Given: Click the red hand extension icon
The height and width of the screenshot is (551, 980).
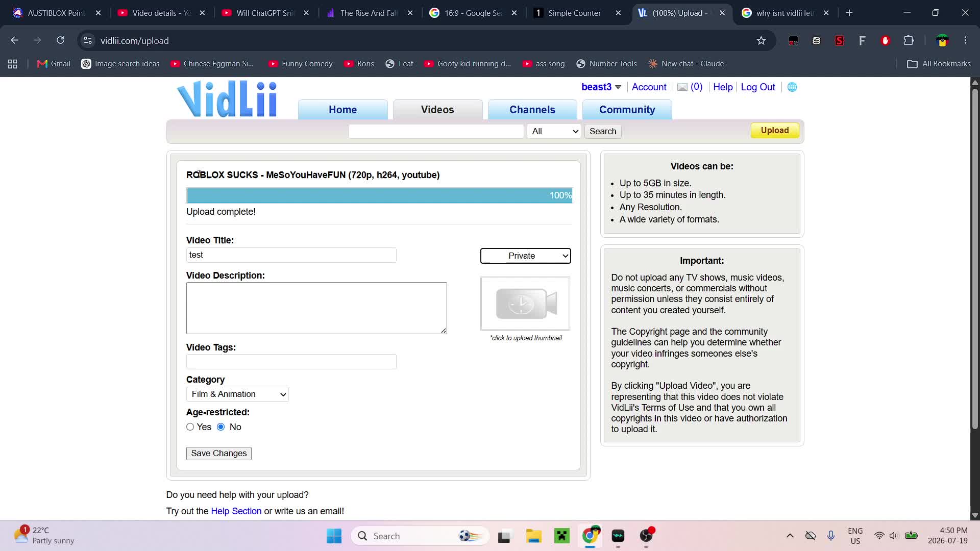Looking at the screenshot, I should click(x=886, y=40).
